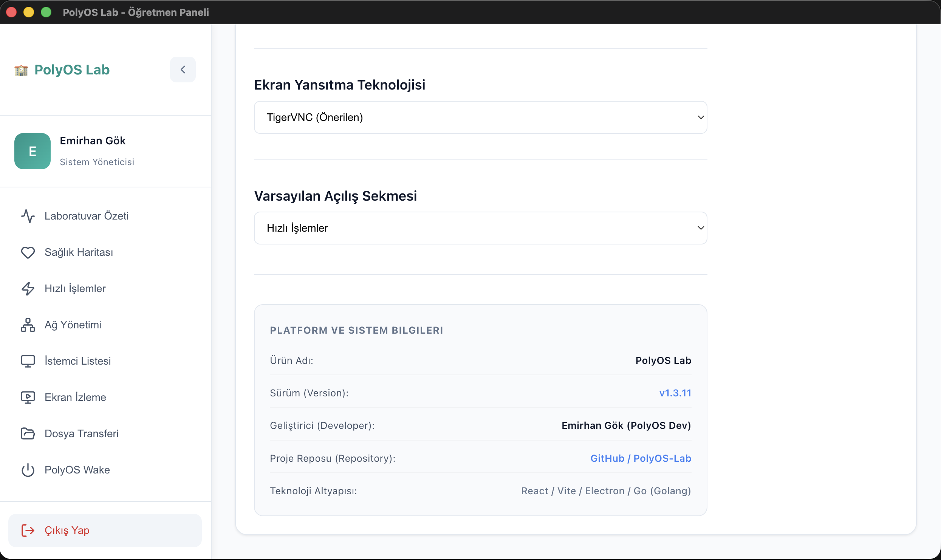Collapse the sidebar with the chevron button

183,70
